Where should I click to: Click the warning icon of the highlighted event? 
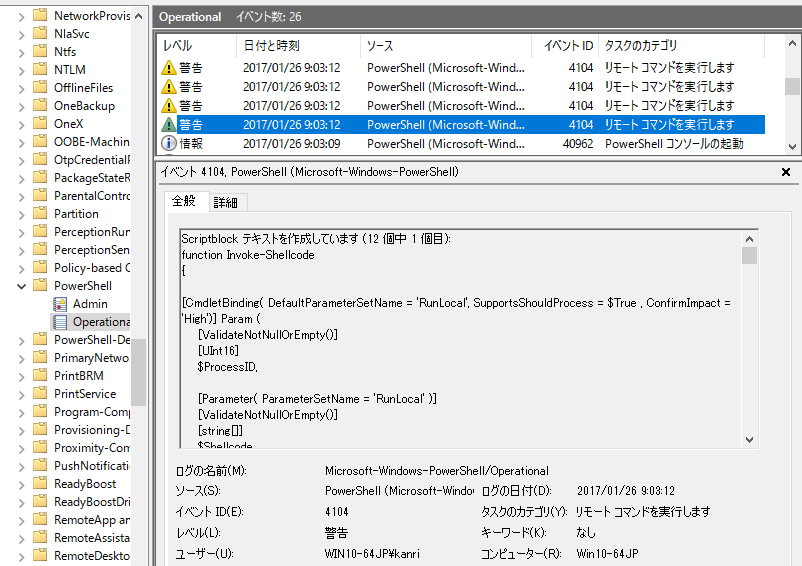[169, 125]
